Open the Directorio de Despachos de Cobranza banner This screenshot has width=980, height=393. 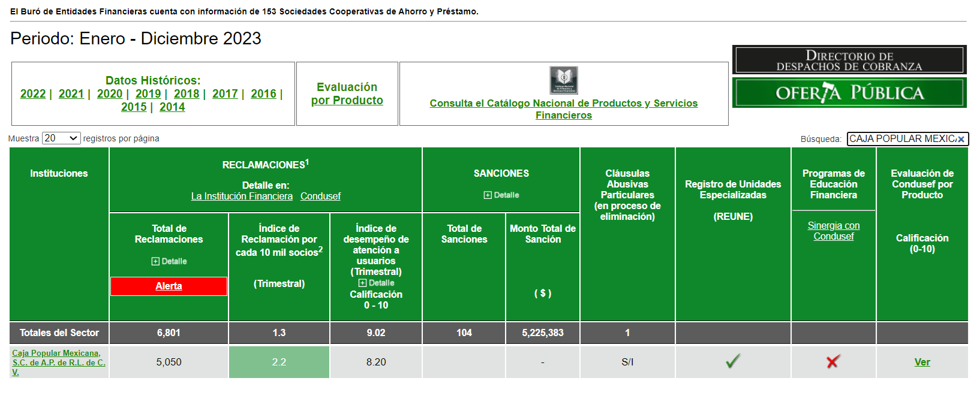tap(849, 60)
